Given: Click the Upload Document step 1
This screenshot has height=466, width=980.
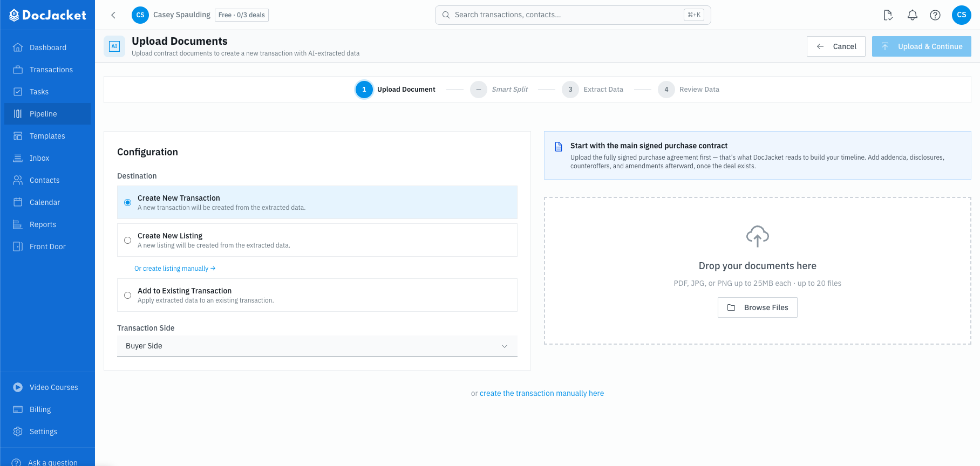Looking at the screenshot, I should (x=396, y=90).
